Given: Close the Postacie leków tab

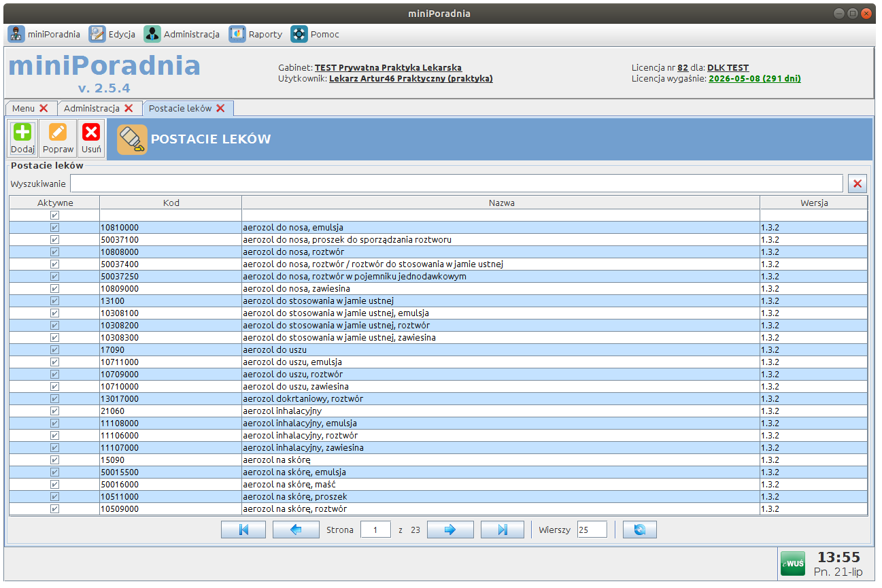Looking at the screenshot, I should (220, 108).
